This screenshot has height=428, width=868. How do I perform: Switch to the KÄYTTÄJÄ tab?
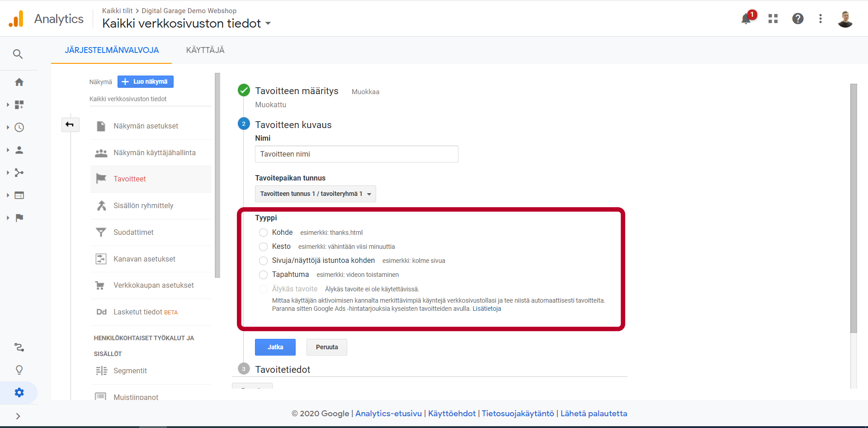click(x=205, y=50)
